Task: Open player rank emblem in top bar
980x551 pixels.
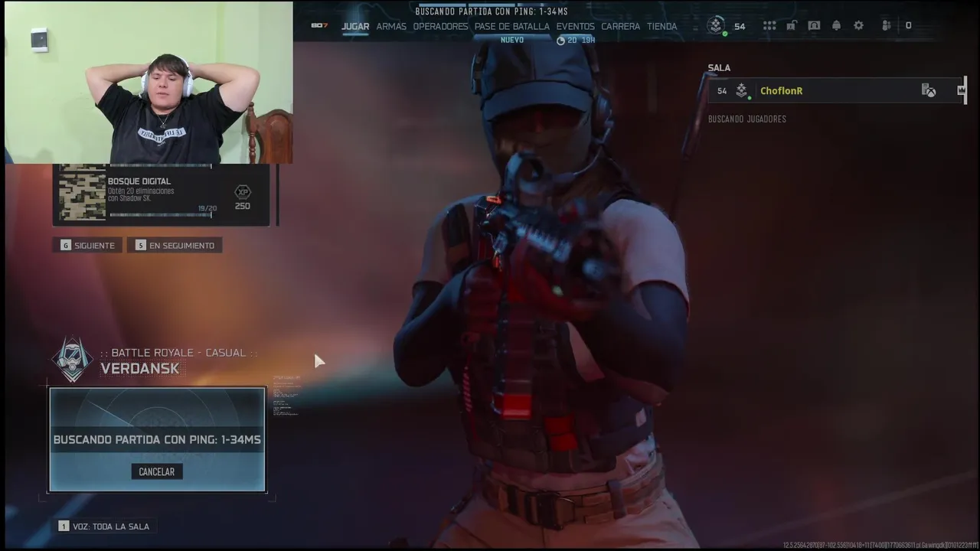Action: point(715,25)
